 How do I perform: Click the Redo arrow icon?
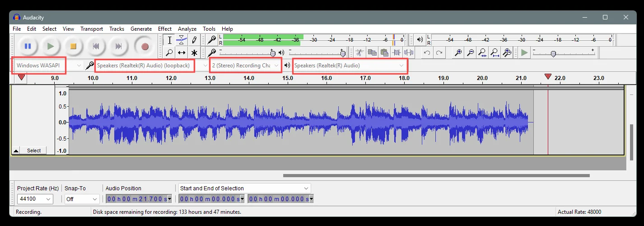click(439, 53)
